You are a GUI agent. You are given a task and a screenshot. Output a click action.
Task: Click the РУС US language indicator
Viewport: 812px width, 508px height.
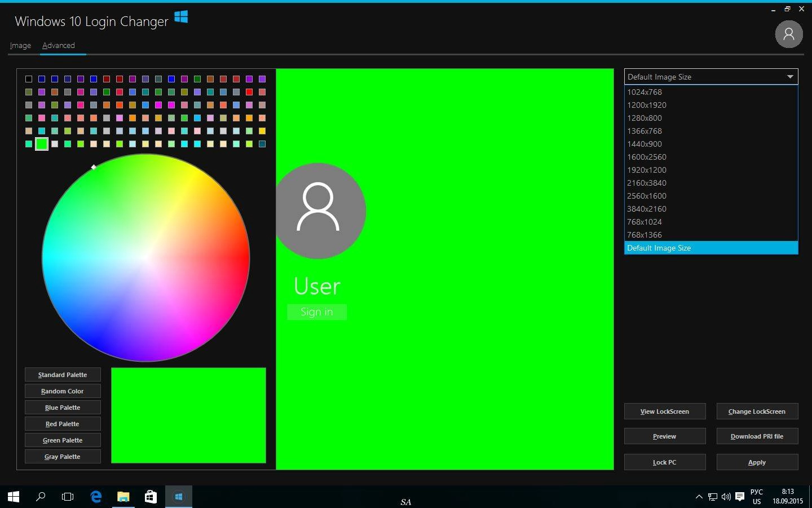pos(757,497)
